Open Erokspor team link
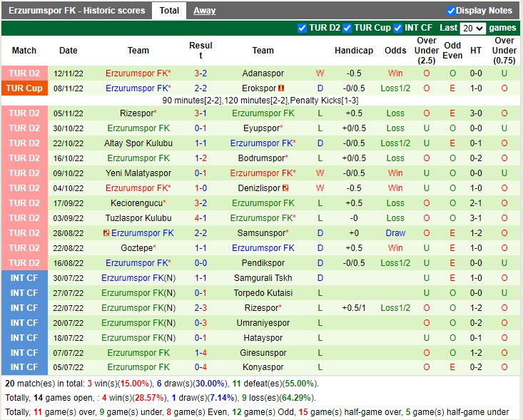This screenshot has width=523, height=420. [259, 88]
